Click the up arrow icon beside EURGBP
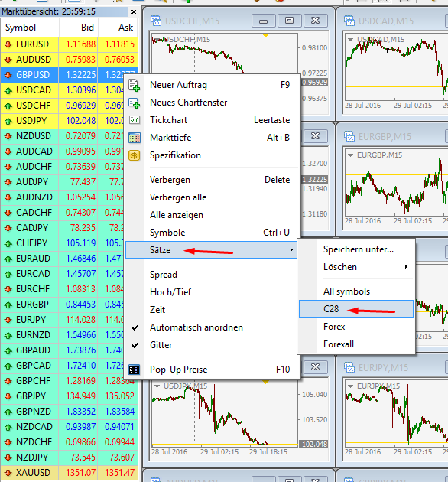The height and width of the screenshot is (482, 448). 8,305
